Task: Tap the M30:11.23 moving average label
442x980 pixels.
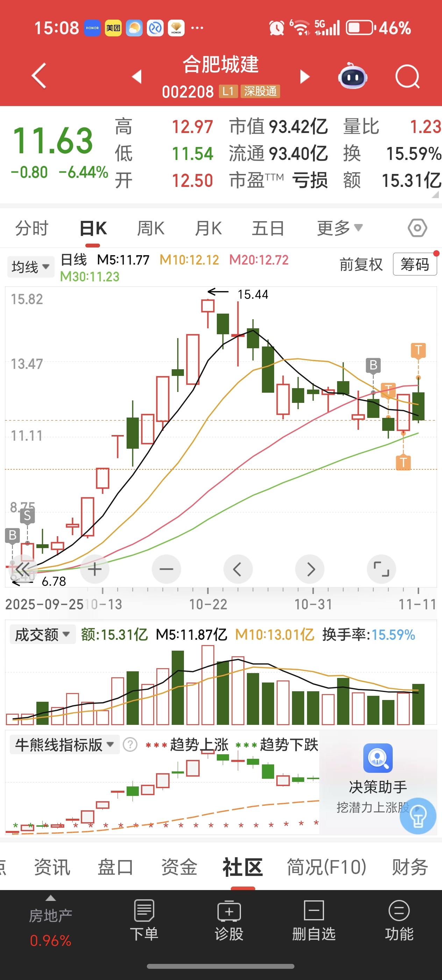Action: point(90,276)
